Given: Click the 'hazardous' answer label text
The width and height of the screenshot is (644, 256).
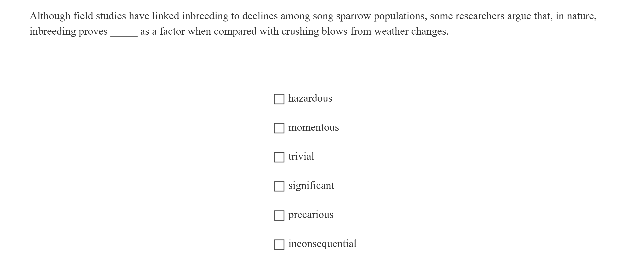Looking at the screenshot, I should pos(310,98).
